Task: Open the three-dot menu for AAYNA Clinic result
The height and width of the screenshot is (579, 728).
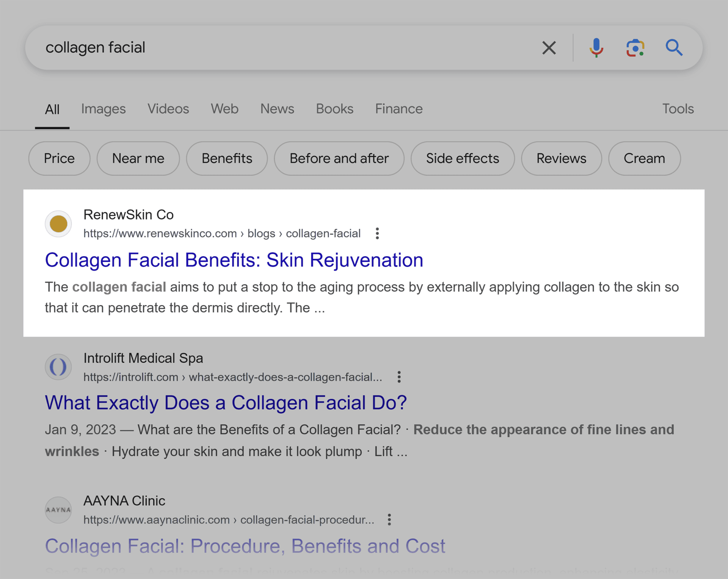Action: 389,520
